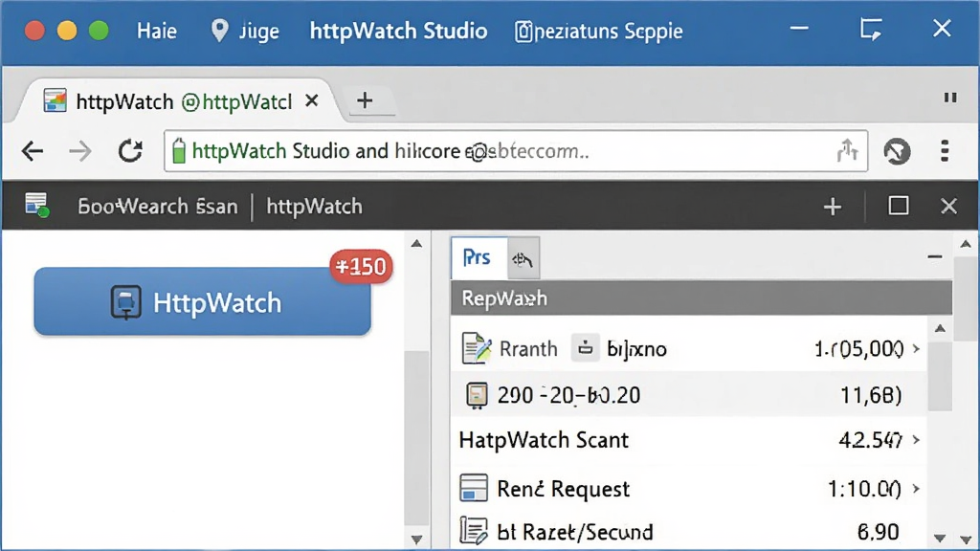
Task: Select the BooWearch Esan panel tab
Action: point(158,207)
